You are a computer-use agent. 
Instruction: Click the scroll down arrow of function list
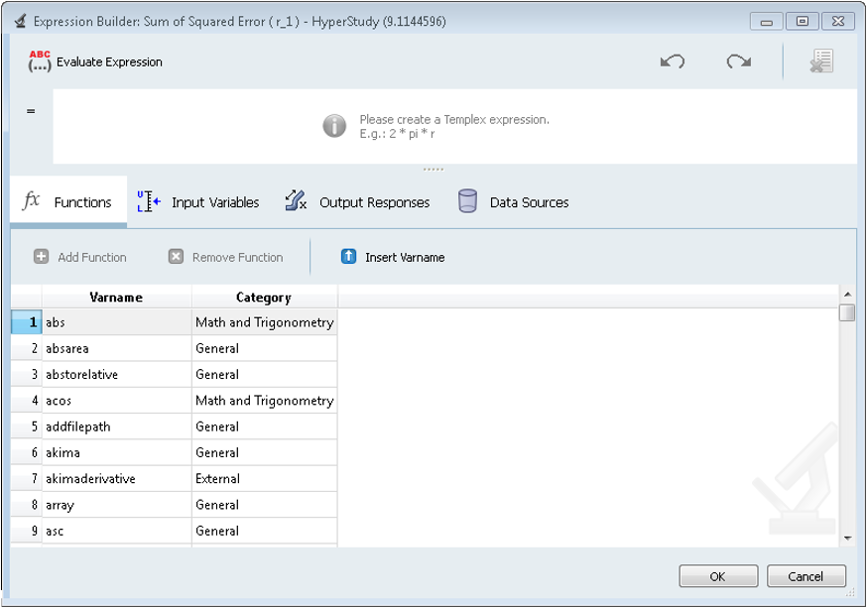846,538
